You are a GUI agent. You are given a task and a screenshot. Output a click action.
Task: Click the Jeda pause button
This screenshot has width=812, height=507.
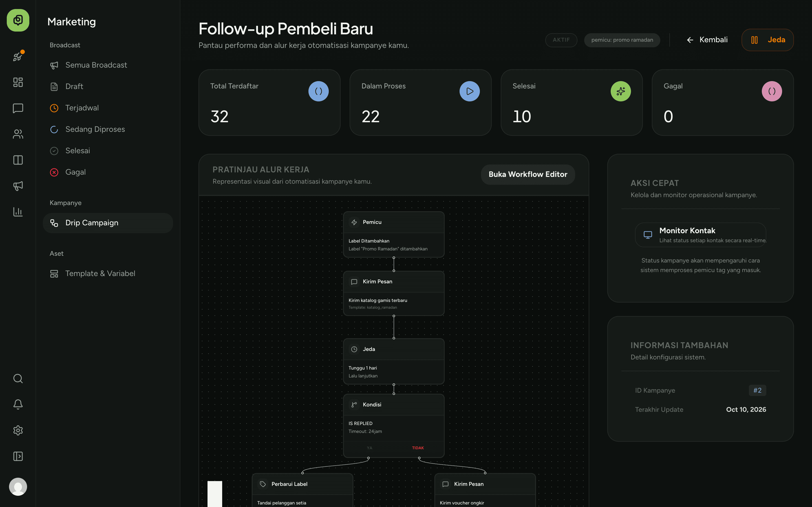767,40
